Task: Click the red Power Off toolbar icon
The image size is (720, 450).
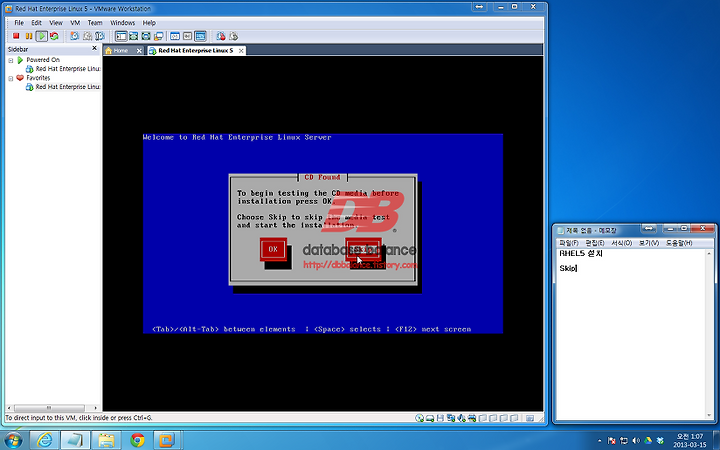Action: (16, 36)
